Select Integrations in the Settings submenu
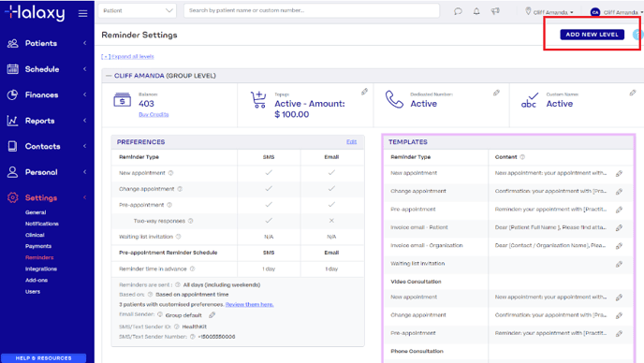The image size is (644, 363). (41, 269)
